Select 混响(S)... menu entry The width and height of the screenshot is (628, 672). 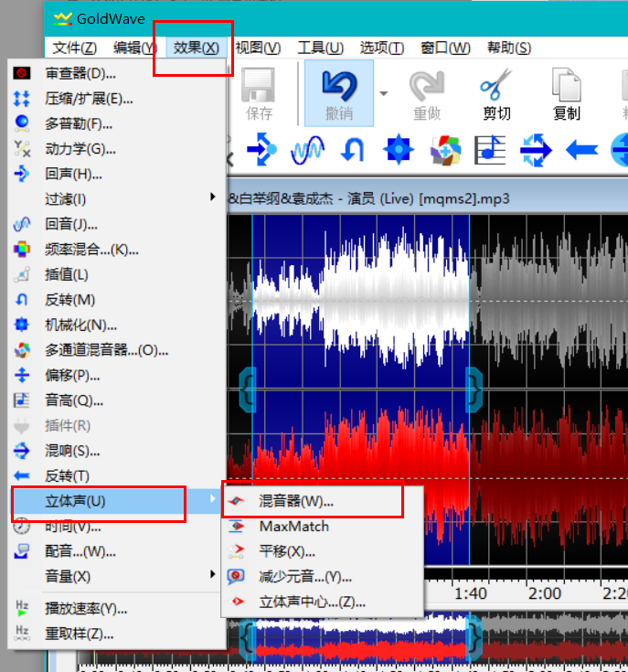tap(116, 451)
